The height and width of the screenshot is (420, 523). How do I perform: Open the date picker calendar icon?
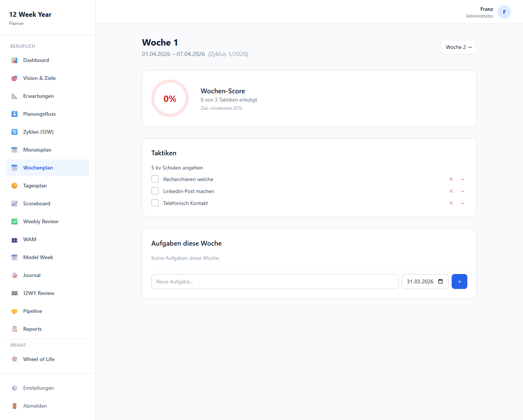(440, 281)
